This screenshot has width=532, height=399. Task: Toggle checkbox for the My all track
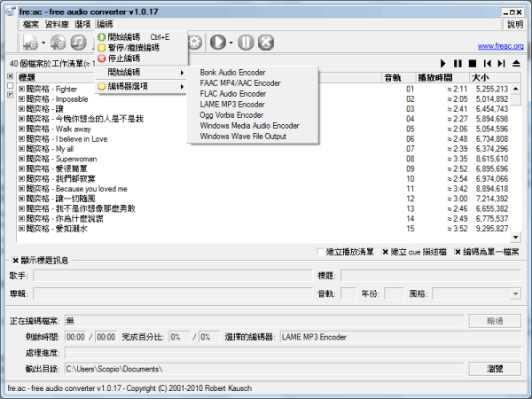pos(21,149)
